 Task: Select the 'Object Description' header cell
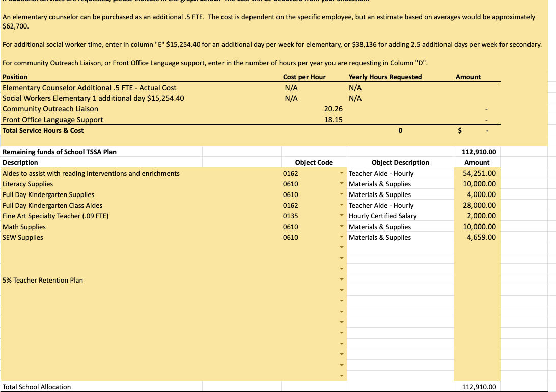click(400, 162)
